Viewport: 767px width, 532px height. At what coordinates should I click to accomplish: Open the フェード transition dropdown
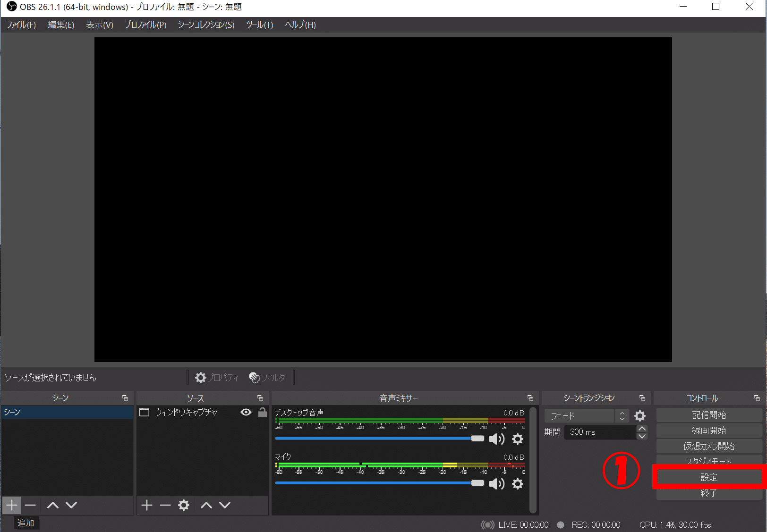586,416
